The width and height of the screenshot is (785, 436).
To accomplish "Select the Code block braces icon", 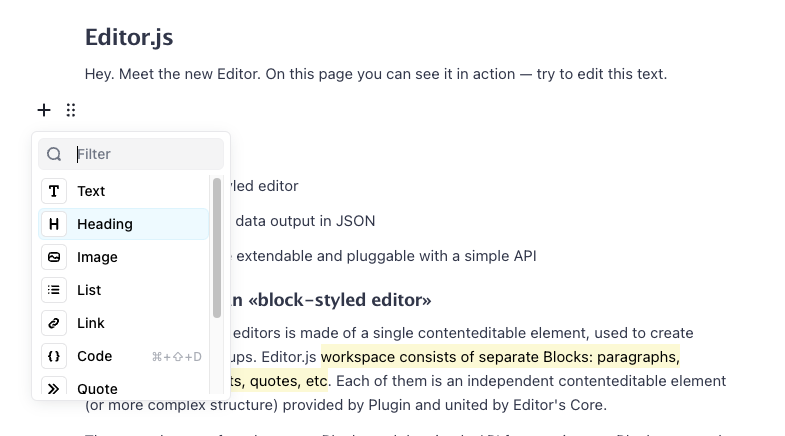I will 54,356.
